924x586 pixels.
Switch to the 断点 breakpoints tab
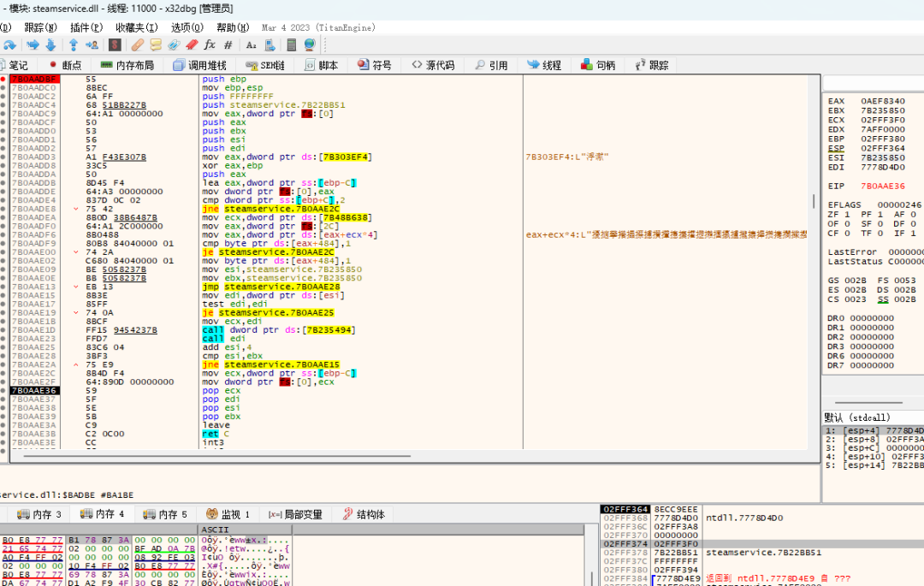click(x=65, y=65)
